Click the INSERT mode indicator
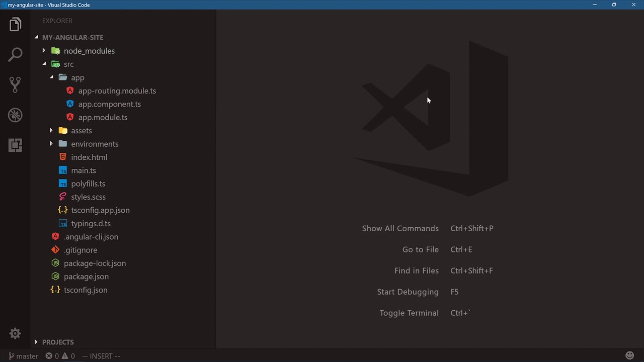 coord(101,356)
